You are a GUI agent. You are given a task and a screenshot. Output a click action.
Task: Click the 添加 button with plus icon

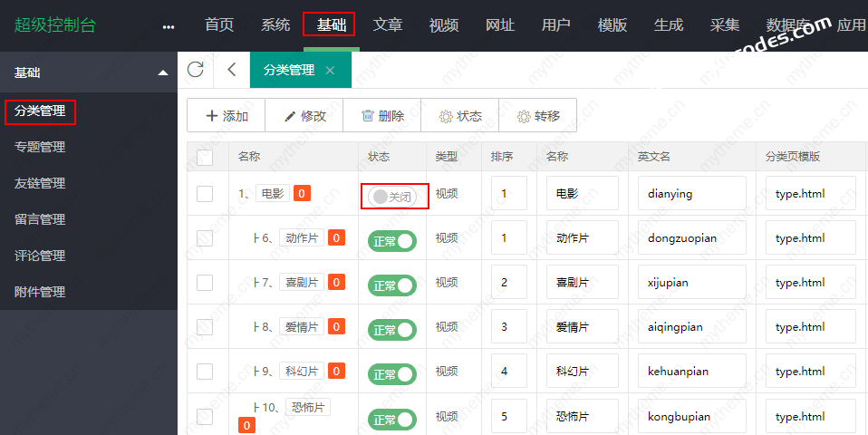pyautogui.click(x=227, y=116)
